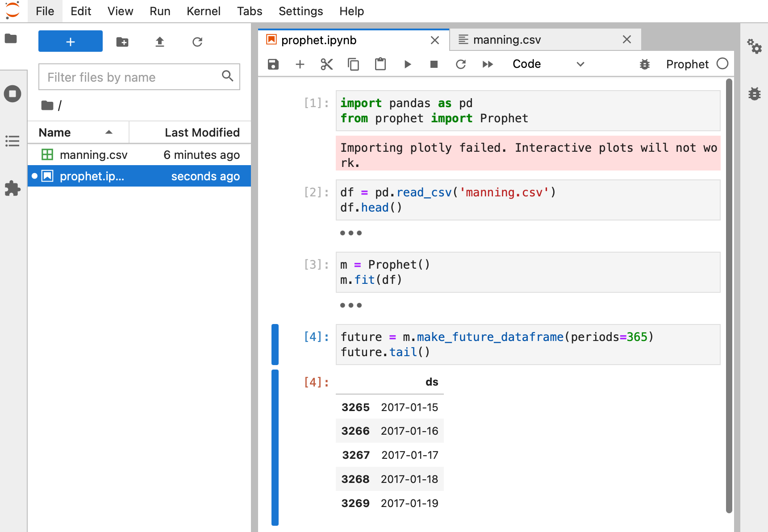Open Running Terminals and Kernels sidebar

pos(13,94)
